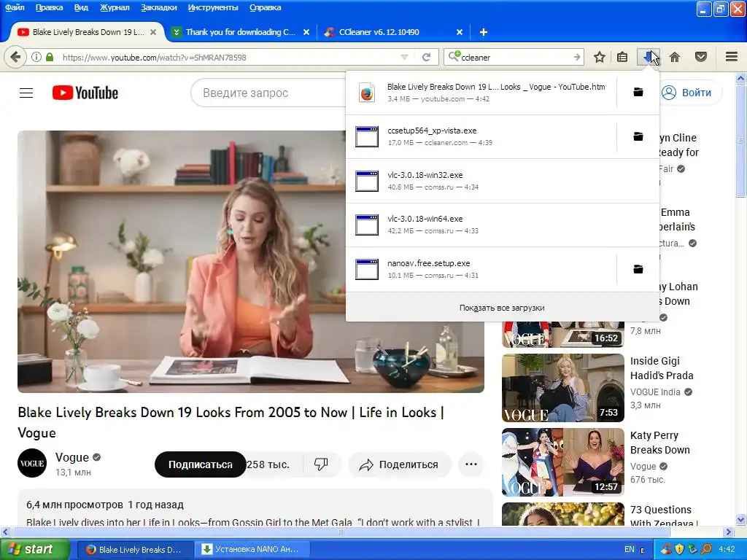Open Vogue channel avatar
Viewport: 747px width, 560px height.
click(32, 463)
